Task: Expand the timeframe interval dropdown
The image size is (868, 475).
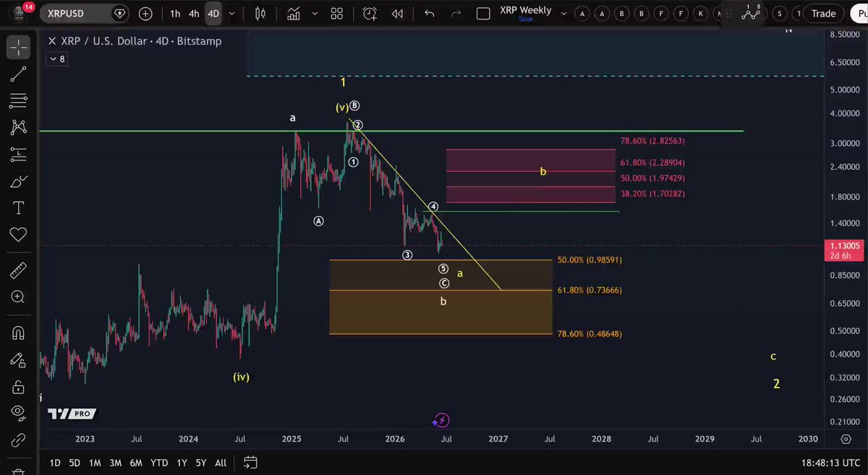Action: [x=231, y=13]
